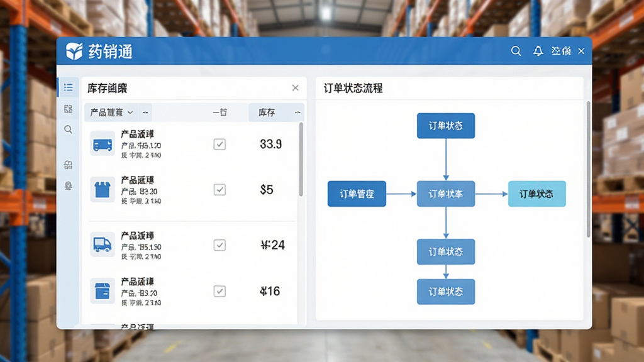Close the inventory panel with its X
This screenshot has height=362, width=644.
[296, 88]
